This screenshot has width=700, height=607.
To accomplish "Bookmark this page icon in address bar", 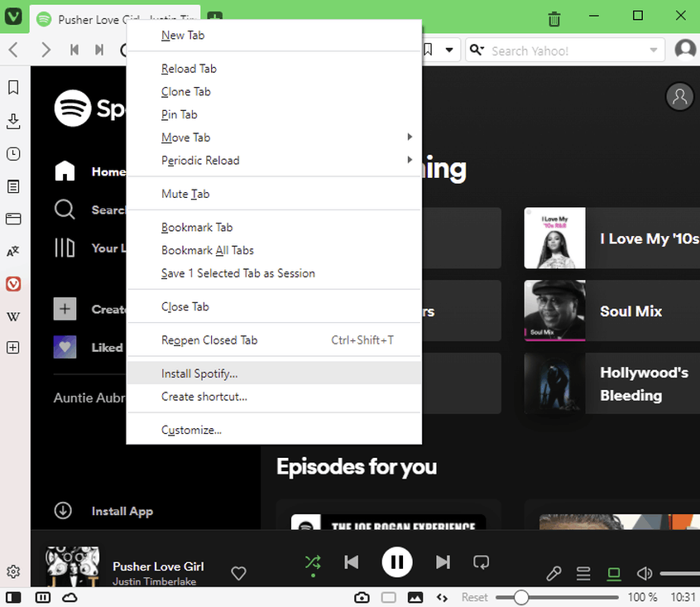I will (428, 50).
